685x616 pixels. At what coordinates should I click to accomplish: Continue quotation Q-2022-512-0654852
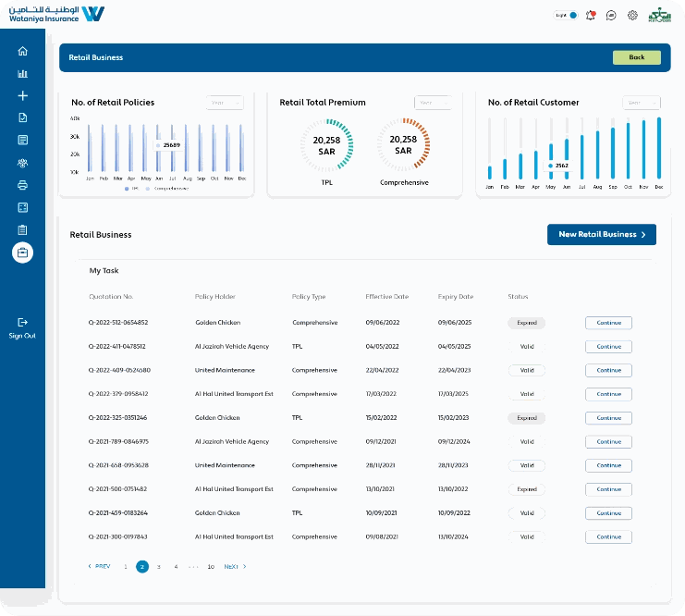pos(608,323)
